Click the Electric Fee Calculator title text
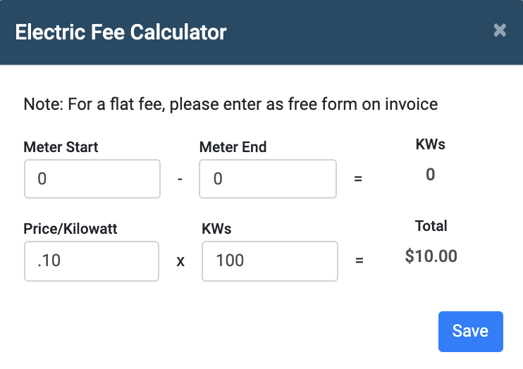 tap(121, 32)
